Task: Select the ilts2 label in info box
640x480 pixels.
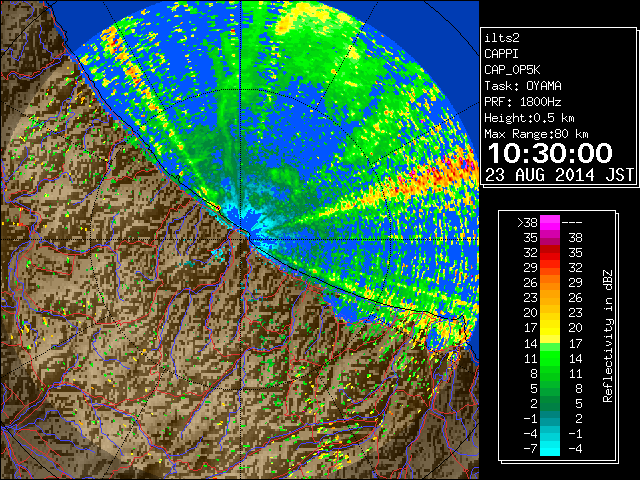Action: click(502, 38)
